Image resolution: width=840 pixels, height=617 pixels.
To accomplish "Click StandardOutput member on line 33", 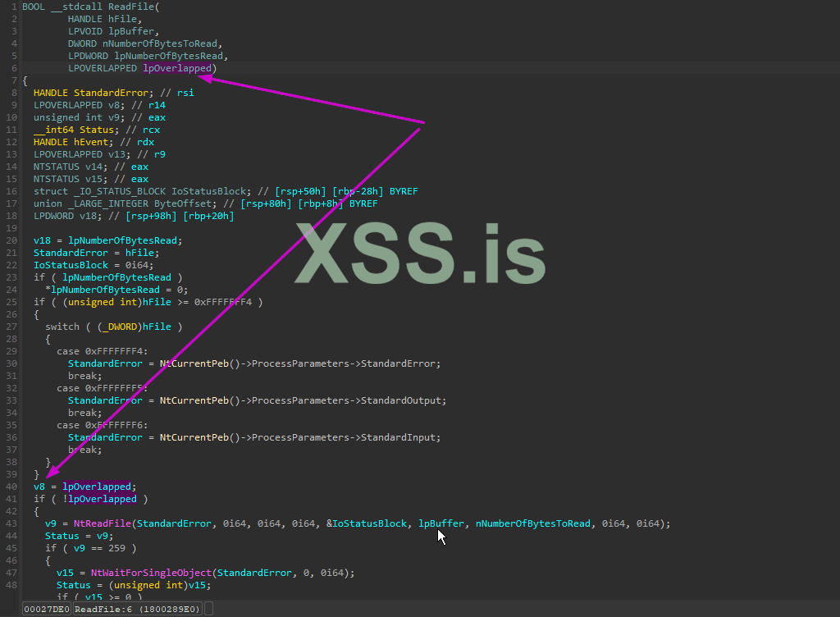I will (x=400, y=400).
